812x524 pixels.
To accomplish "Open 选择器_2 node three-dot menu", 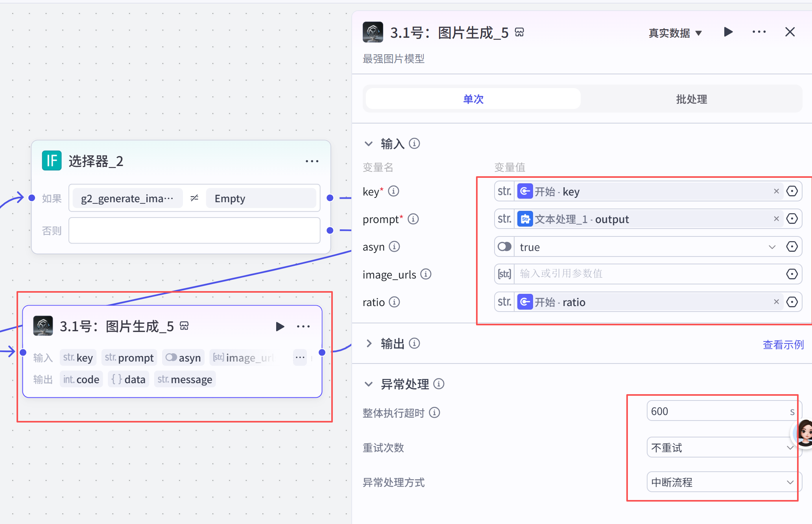I will click(x=312, y=161).
